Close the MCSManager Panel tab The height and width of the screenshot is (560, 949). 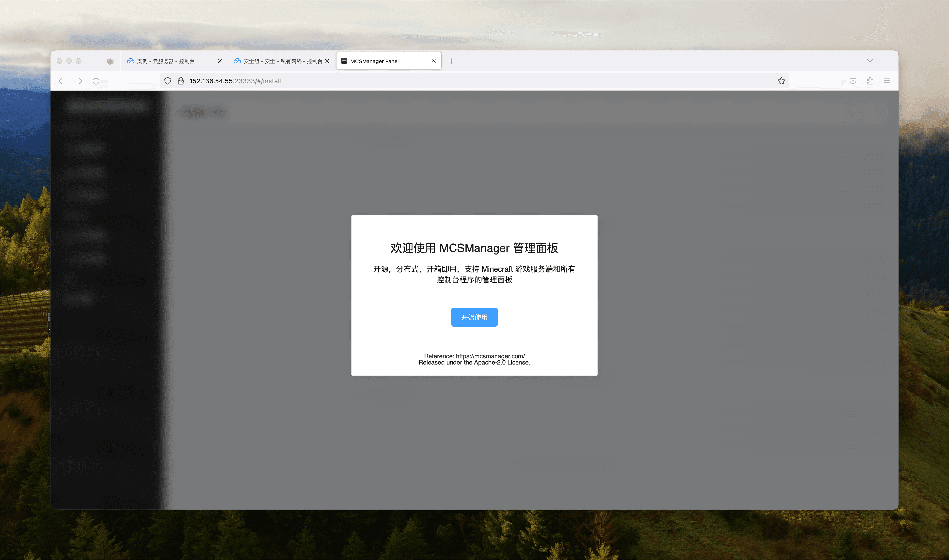pyautogui.click(x=433, y=61)
